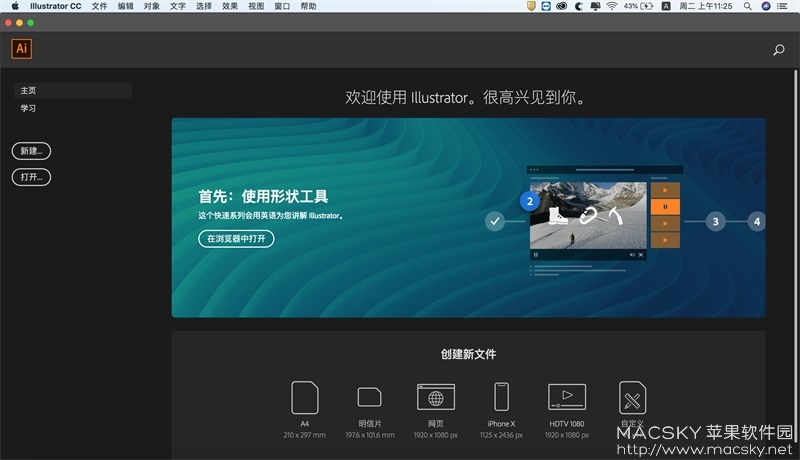Click the battery status indicator
This screenshot has width=800, height=460.
(638, 6)
